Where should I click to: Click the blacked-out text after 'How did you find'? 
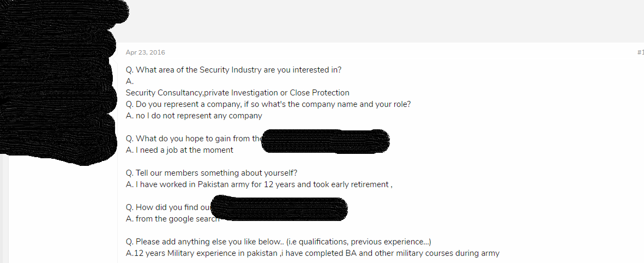[x=279, y=208]
